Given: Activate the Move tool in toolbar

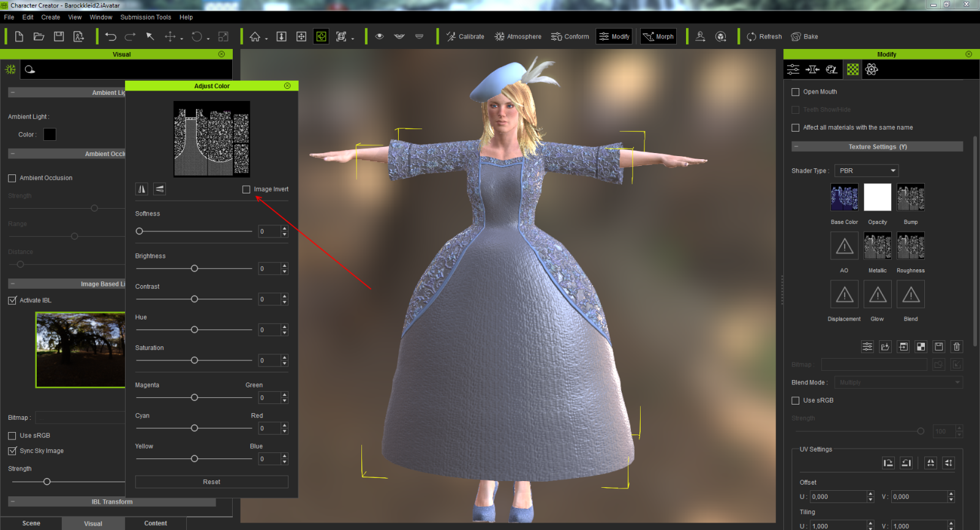Looking at the screenshot, I should point(170,37).
